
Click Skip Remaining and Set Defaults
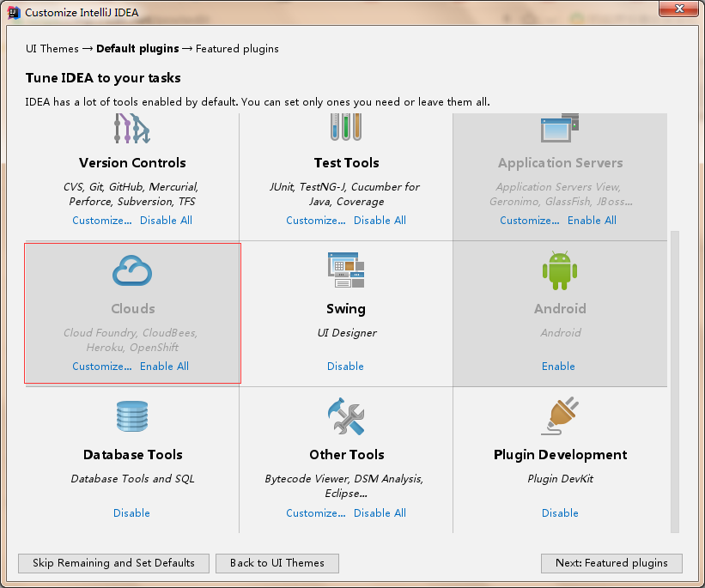pos(113,563)
